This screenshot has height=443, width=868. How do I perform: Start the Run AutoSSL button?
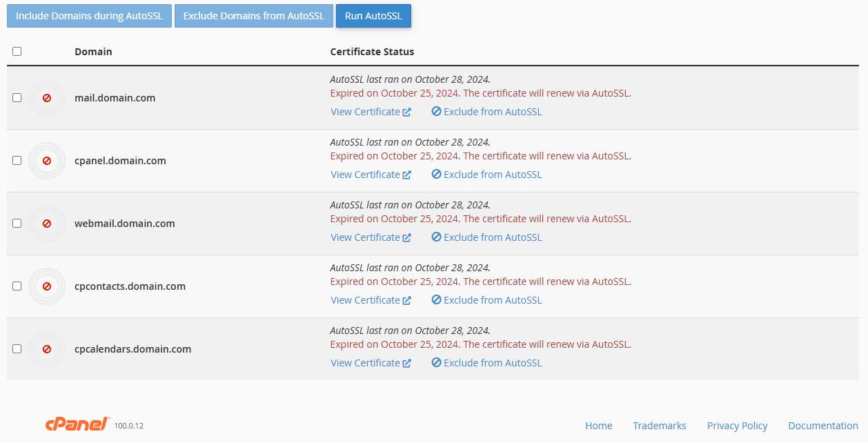(x=373, y=16)
